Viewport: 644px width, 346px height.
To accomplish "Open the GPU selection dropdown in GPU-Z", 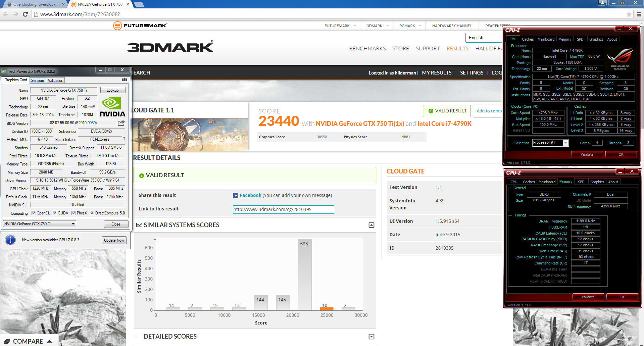I will [x=40, y=224].
